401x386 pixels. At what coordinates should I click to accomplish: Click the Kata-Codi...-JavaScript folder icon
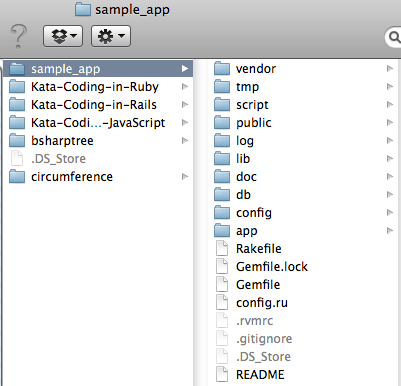tap(17, 123)
